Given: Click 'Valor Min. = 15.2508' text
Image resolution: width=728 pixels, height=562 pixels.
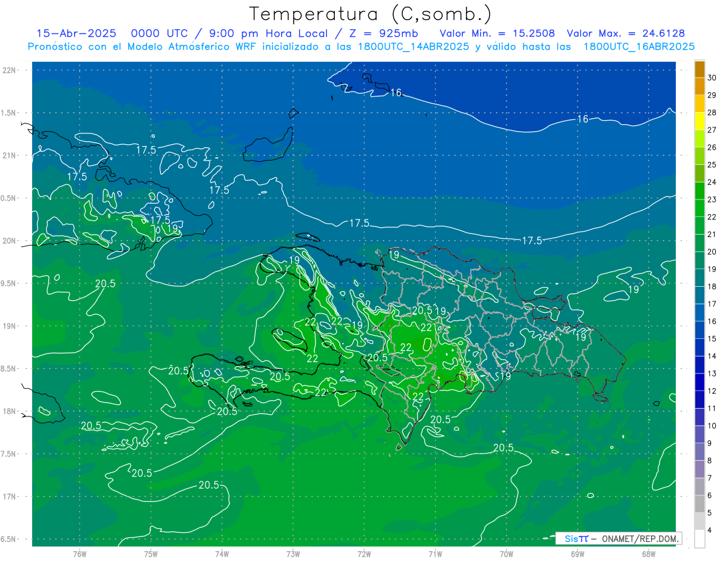Looking at the screenshot, I should (497, 33).
